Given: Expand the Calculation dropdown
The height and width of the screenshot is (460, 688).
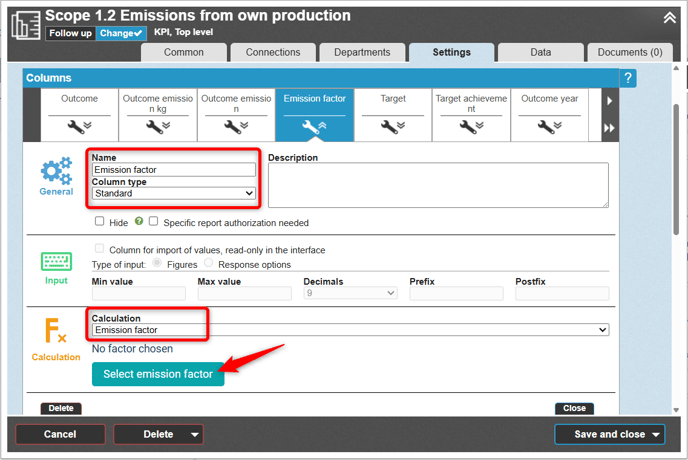Looking at the screenshot, I should pos(350,330).
